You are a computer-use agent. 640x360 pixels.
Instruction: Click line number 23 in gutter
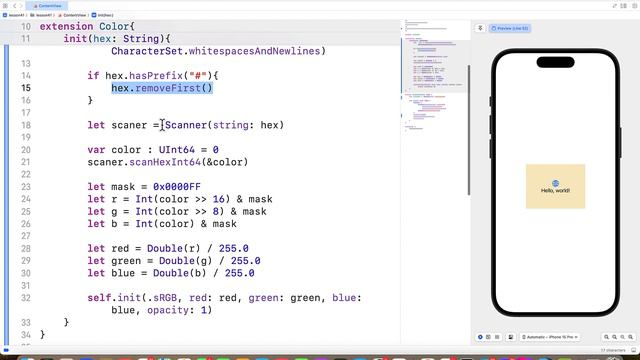point(26,187)
